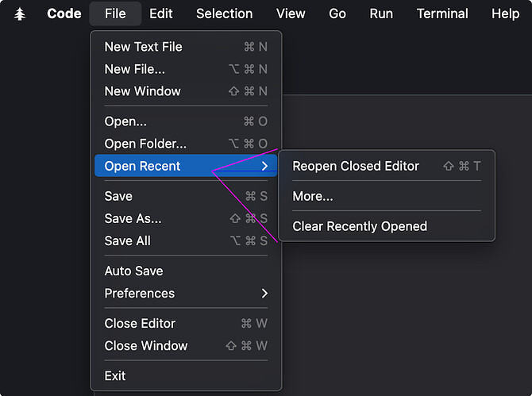Open the Terminal menu
The height and width of the screenshot is (396, 532).
click(442, 14)
